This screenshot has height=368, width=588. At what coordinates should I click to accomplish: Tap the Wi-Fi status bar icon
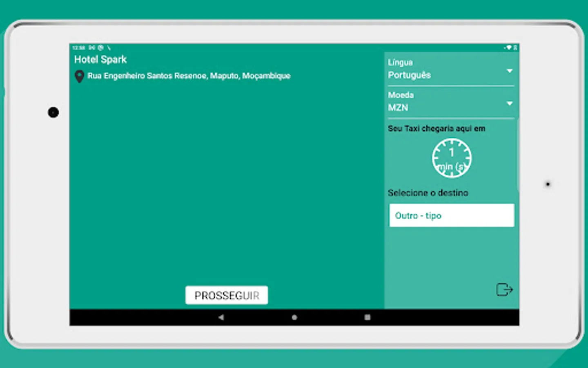509,48
